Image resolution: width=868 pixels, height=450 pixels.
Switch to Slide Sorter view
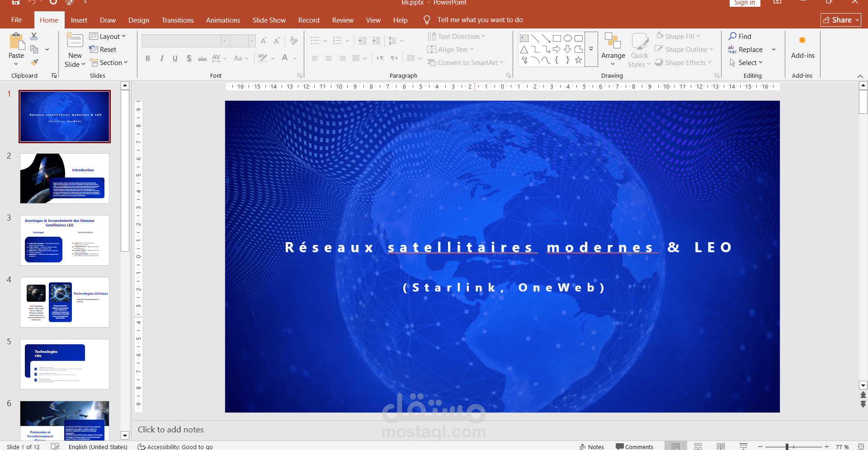698,446
